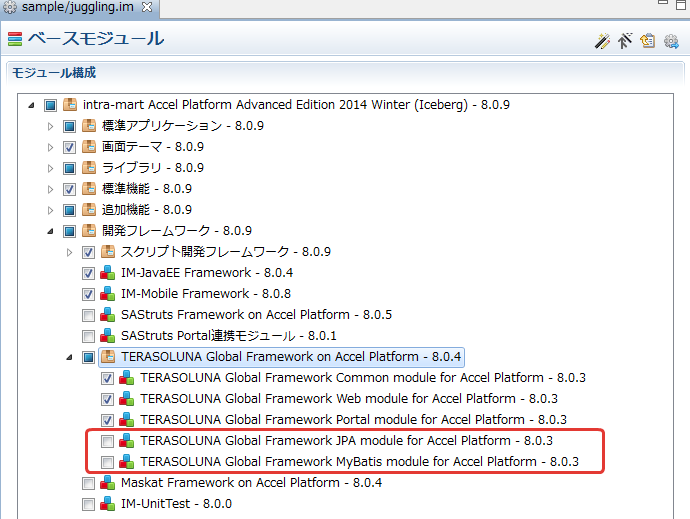The image size is (690, 519).
Task: Expand the ライブラリ node
Action: tap(50, 168)
